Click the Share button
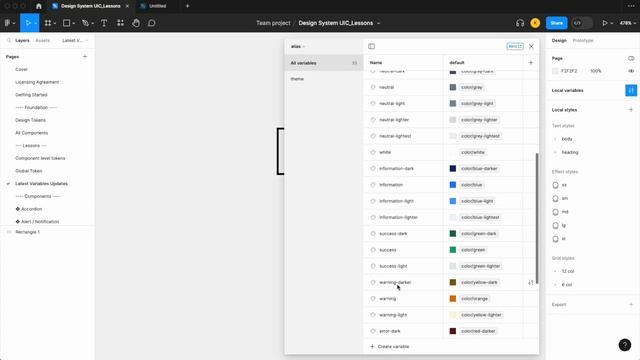The width and height of the screenshot is (640, 360). click(x=556, y=23)
